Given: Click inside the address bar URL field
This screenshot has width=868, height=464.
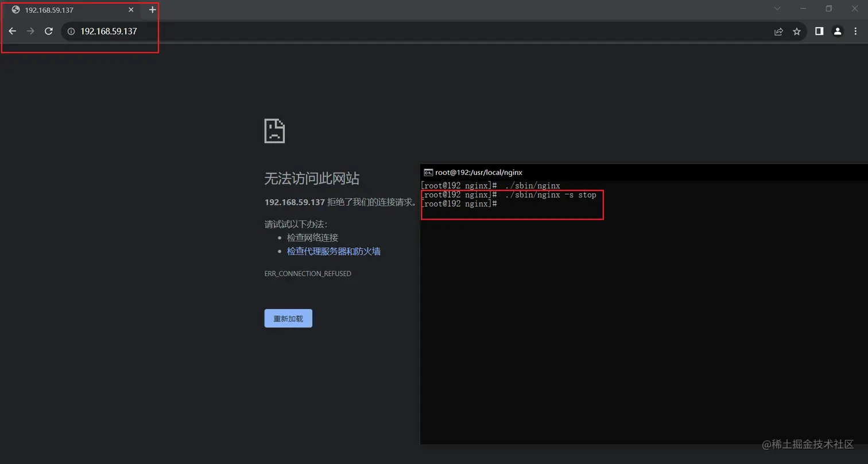Looking at the screenshot, I should 109,32.
